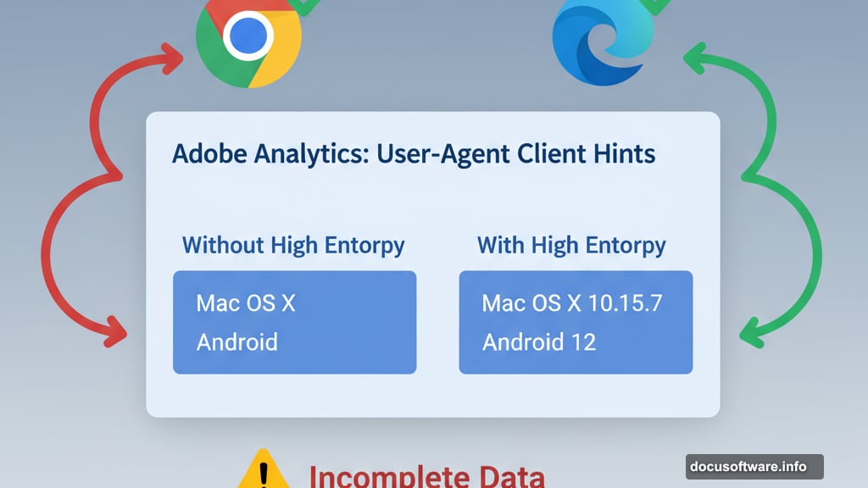
Task: Click the Adobe Analytics: User-Agent Client Hints title
Action: click(414, 154)
